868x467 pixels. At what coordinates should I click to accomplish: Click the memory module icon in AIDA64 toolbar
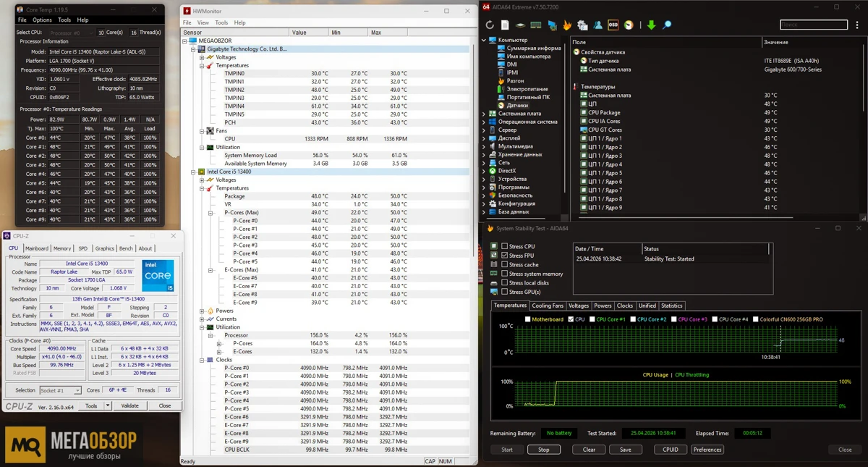point(536,25)
